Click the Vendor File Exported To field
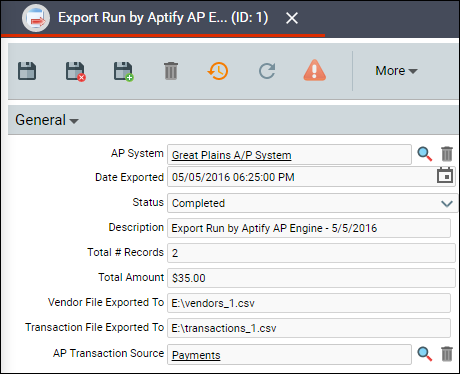This screenshot has height=374, width=460. click(309, 303)
